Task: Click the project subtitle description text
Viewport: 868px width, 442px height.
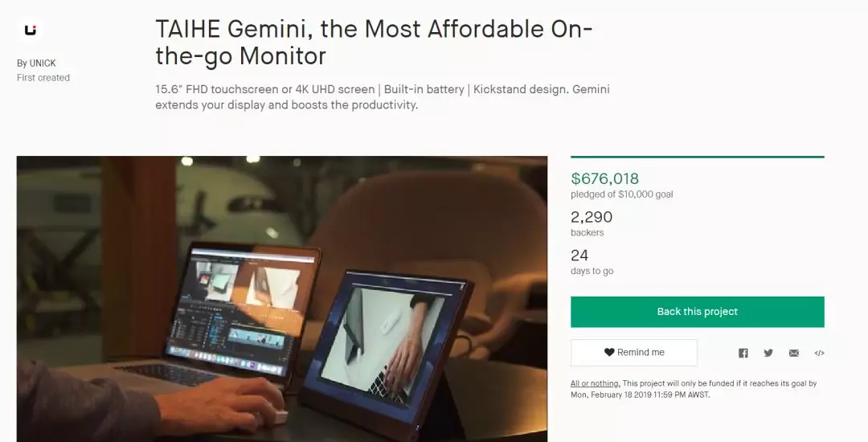Action: click(x=382, y=96)
